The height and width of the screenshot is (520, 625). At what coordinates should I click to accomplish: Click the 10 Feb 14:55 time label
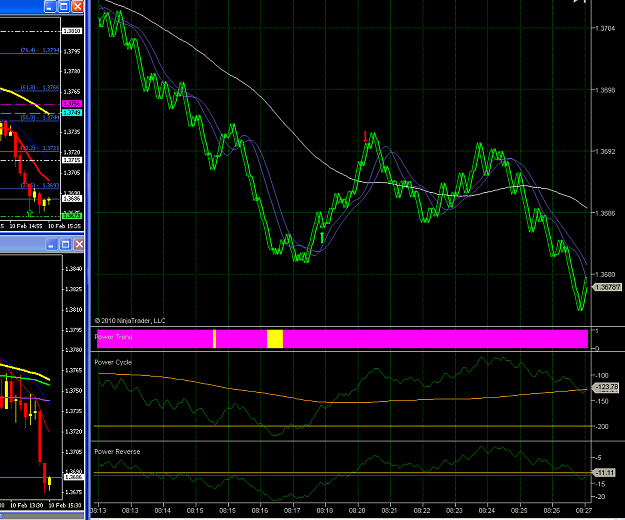26,226
